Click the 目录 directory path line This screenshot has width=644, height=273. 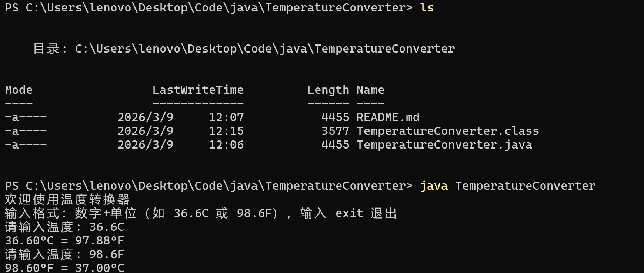(244, 49)
